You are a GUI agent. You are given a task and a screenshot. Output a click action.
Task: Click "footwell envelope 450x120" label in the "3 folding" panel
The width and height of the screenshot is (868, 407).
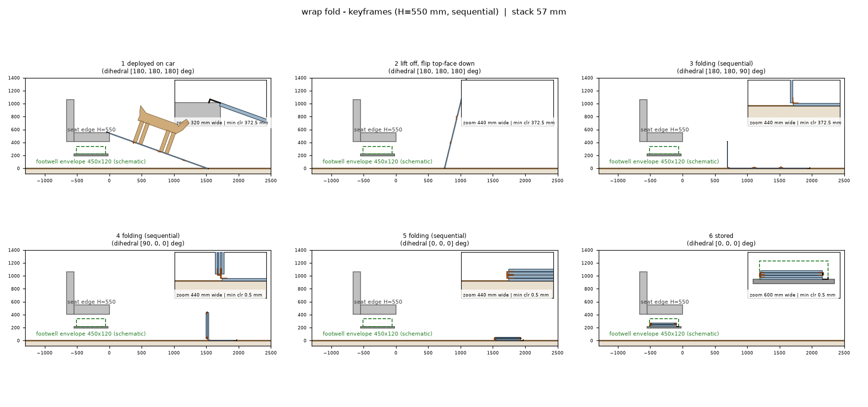[x=664, y=161]
